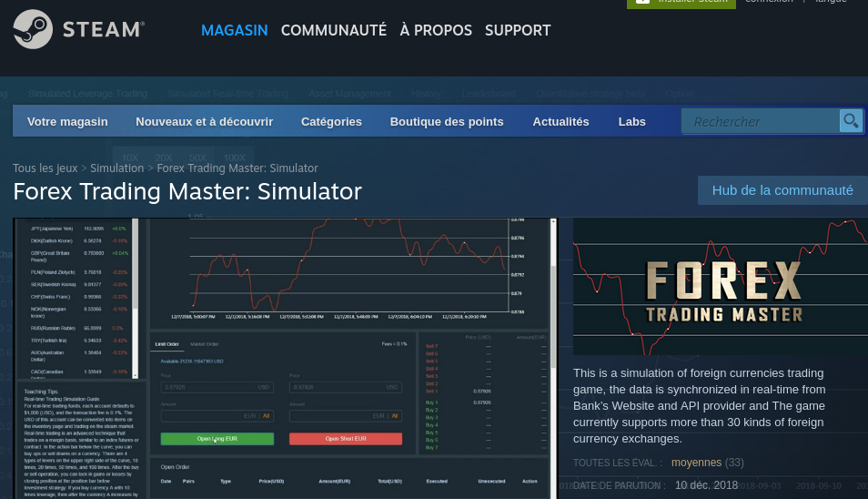Image resolution: width=868 pixels, height=499 pixels.
Task: Click the Forex Trading Master: Simulator page title
Action: pos(187,191)
